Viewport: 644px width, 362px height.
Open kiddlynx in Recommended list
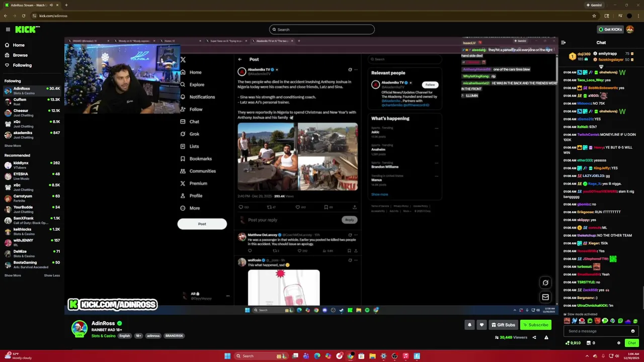(32, 165)
